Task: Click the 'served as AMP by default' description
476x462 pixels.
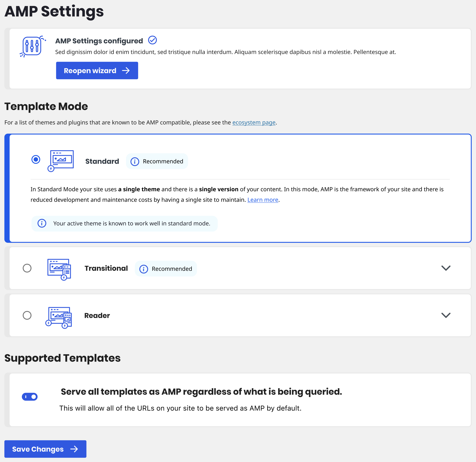Action: [x=181, y=408]
